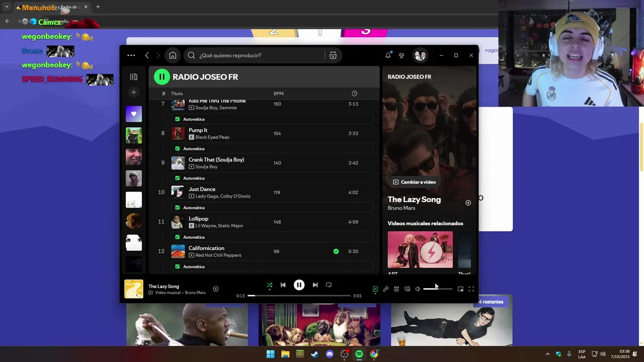644x362 pixels.
Task: Close the current browser tab
Action: coord(86,7)
